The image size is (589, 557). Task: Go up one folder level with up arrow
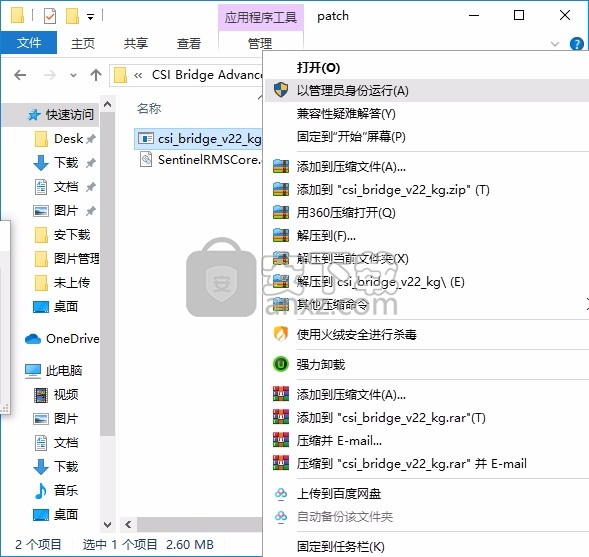coord(96,75)
